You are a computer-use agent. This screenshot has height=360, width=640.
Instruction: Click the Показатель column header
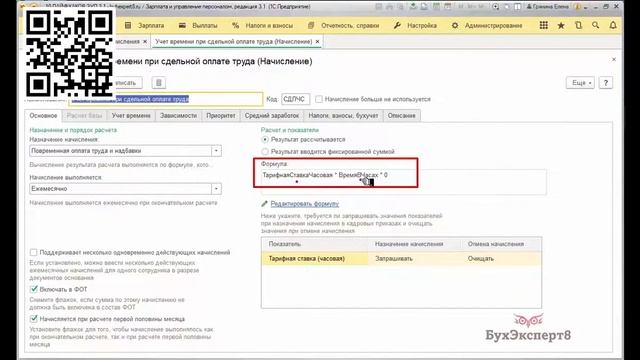tap(315, 244)
